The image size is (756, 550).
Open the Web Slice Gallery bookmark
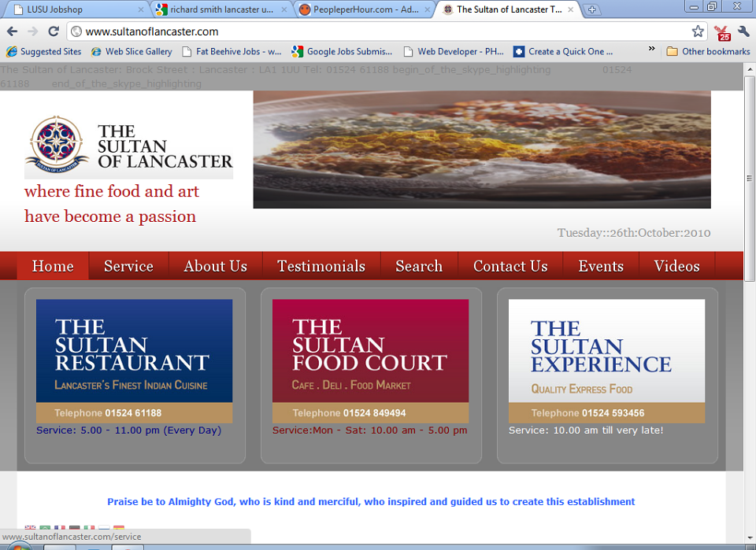pyautogui.click(x=132, y=51)
